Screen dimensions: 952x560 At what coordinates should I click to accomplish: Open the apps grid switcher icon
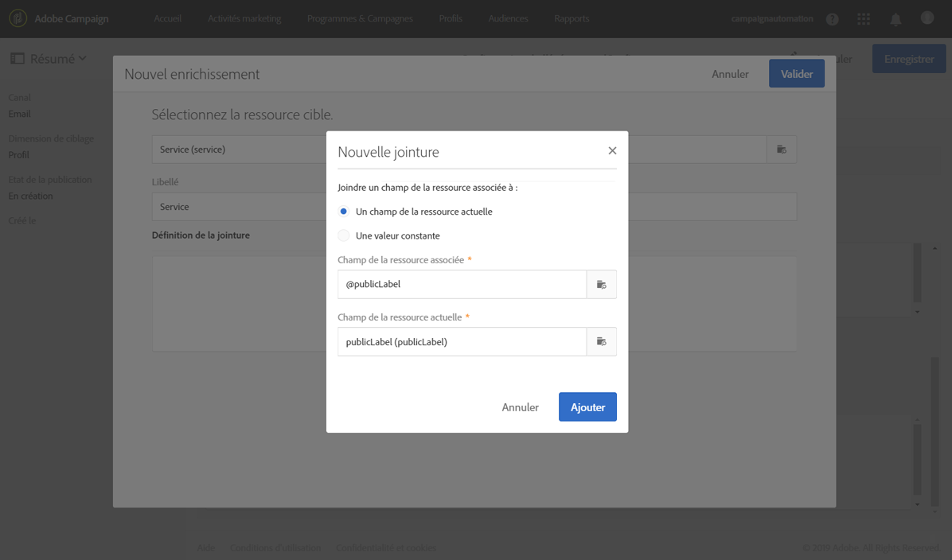(864, 19)
